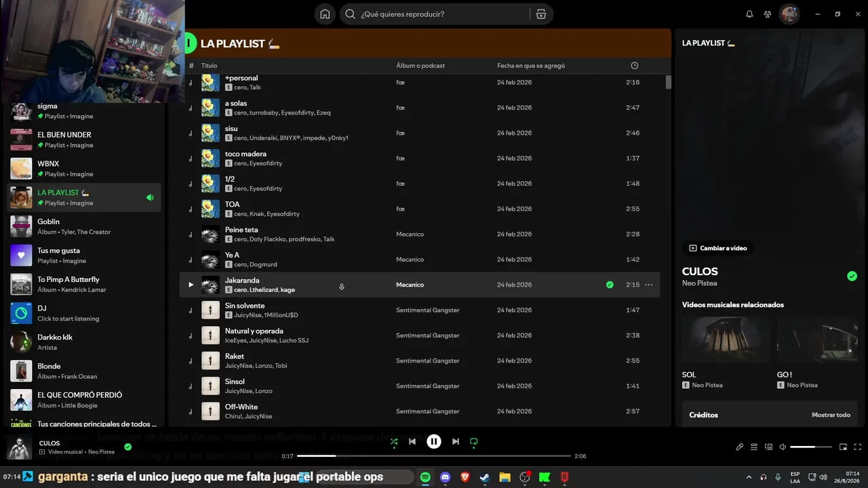The height and width of the screenshot is (488, 868).
Task: Open LA PLAYLIST in library sidebar
Action: 85,197
